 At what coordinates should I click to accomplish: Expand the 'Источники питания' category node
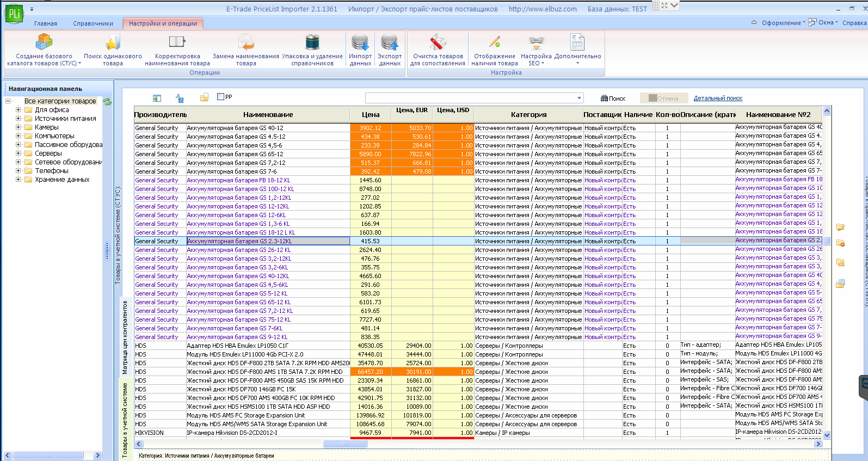(18, 119)
